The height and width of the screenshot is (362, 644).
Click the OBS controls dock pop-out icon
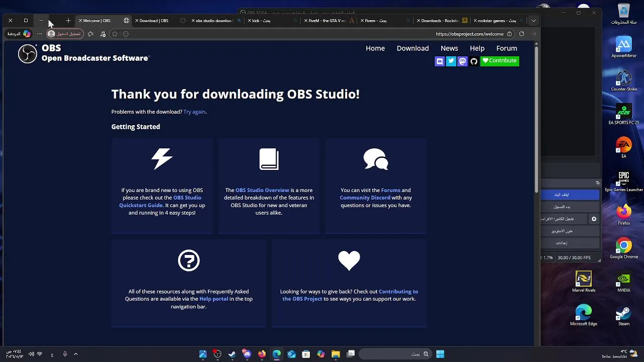click(x=597, y=183)
